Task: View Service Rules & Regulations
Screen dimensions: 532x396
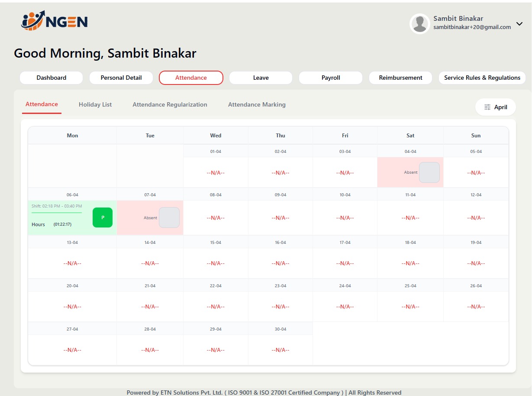Action: [x=482, y=78]
